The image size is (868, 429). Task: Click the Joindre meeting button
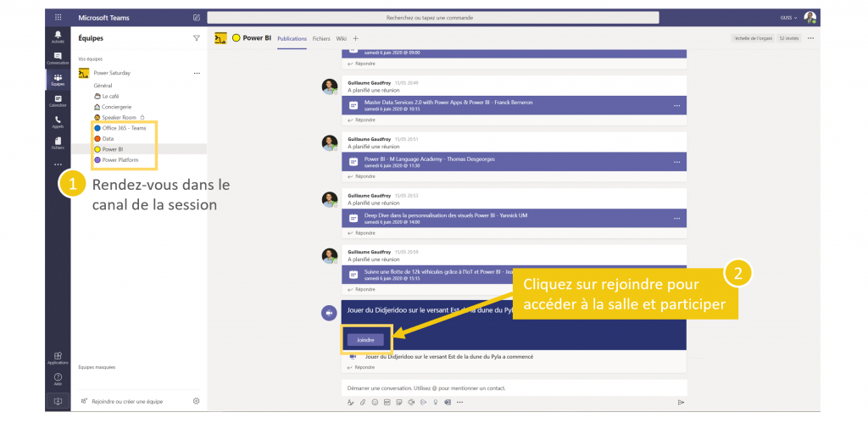[x=365, y=340]
